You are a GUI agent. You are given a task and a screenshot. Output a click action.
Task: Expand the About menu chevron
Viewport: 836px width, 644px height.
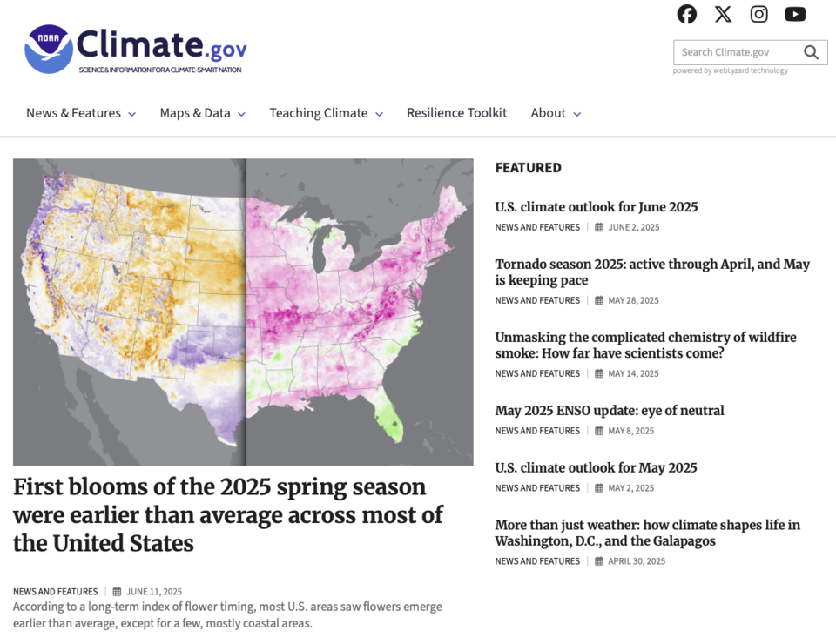[x=578, y=113]
